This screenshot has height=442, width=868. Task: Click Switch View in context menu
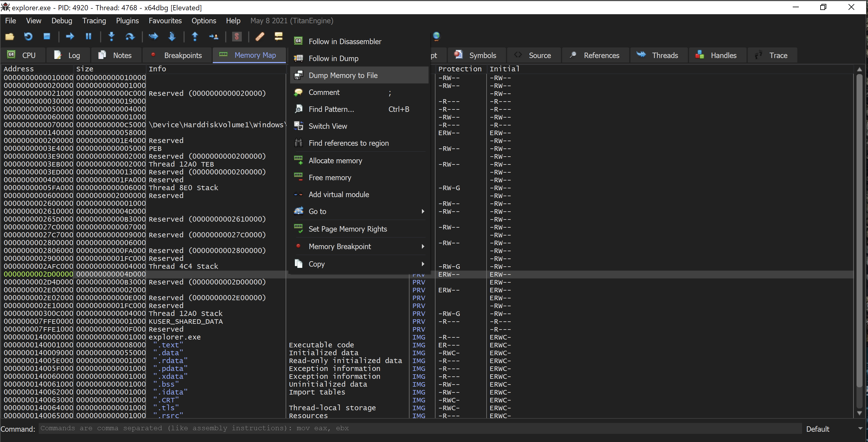coord(359,126)
